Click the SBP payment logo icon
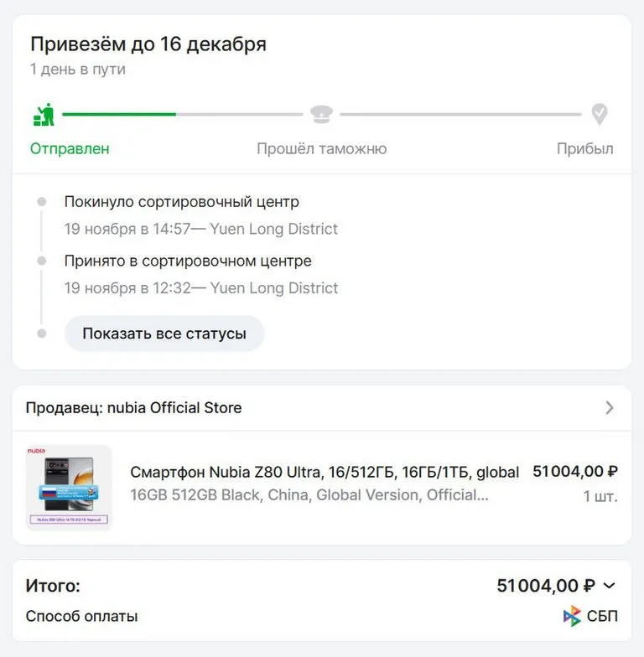This screenshot has height=657, width=644. click(572, 616)
